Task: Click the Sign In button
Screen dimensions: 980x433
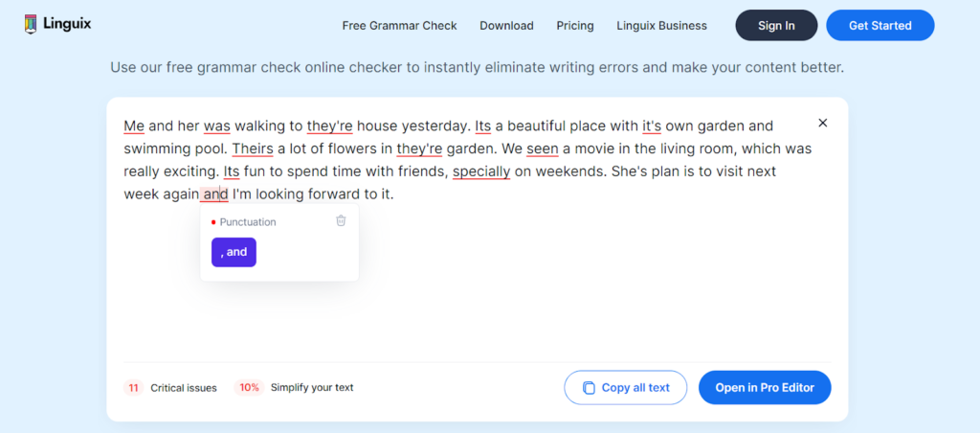Action: tap(776, 26)
